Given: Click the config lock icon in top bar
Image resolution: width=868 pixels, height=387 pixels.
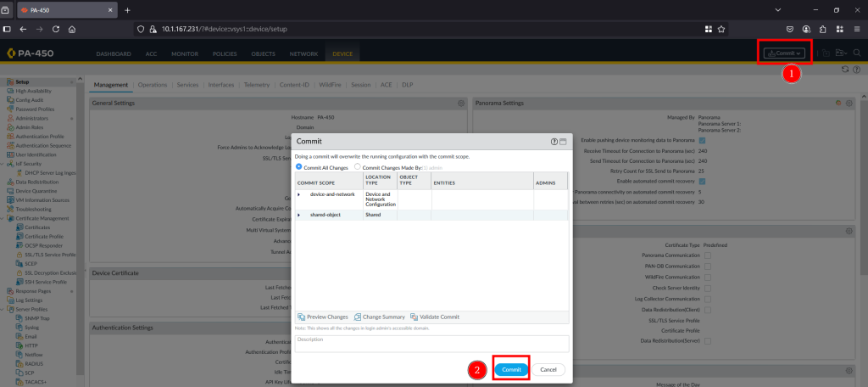Looking at the screenshot, I should coord(826,53).
